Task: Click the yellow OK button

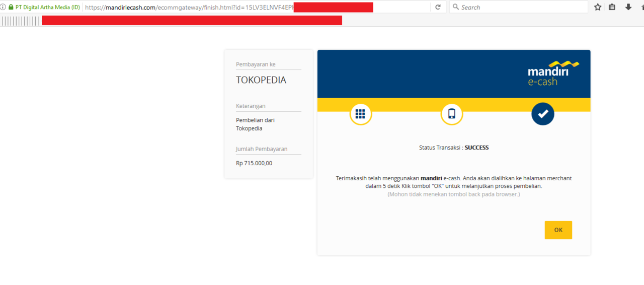Action: coord(558,230)
